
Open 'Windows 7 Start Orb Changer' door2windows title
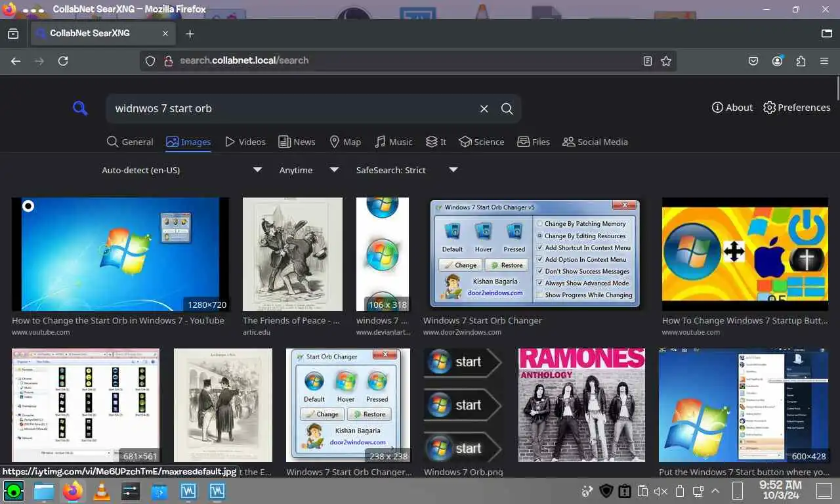pos(482,321)
